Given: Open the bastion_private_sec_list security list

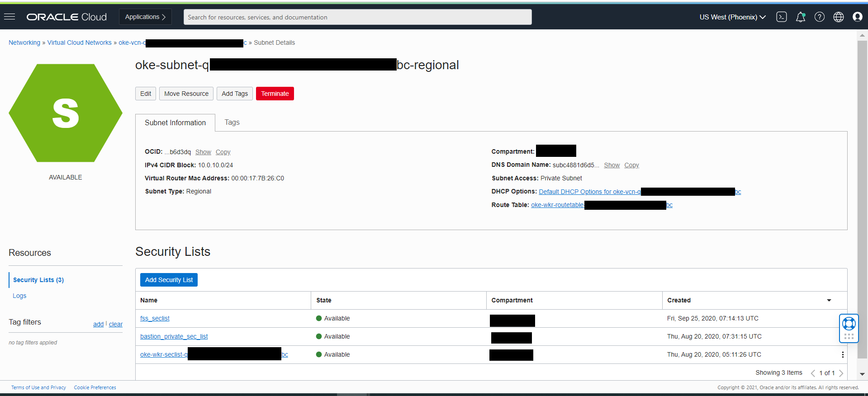Looking at the screenshot, I should (174, 336).
